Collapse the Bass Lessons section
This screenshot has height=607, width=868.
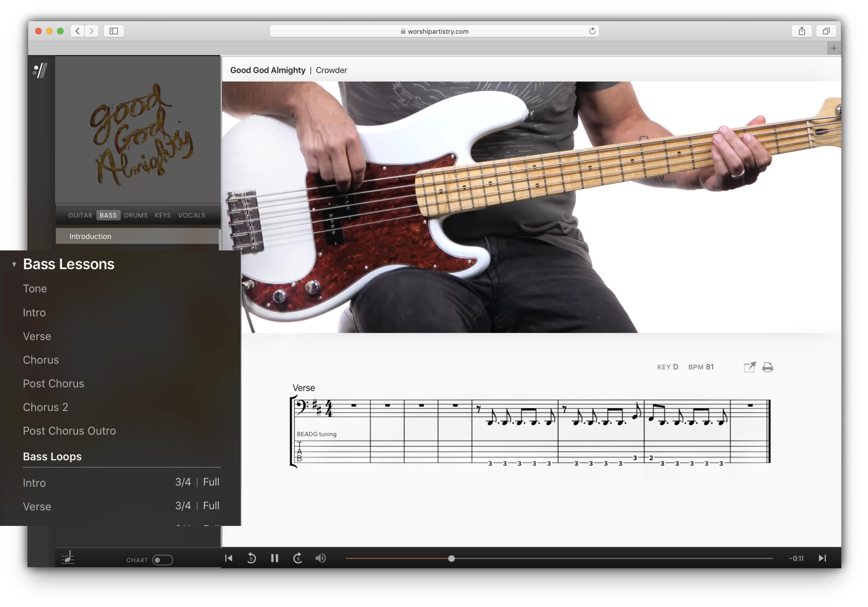point(14,264)
